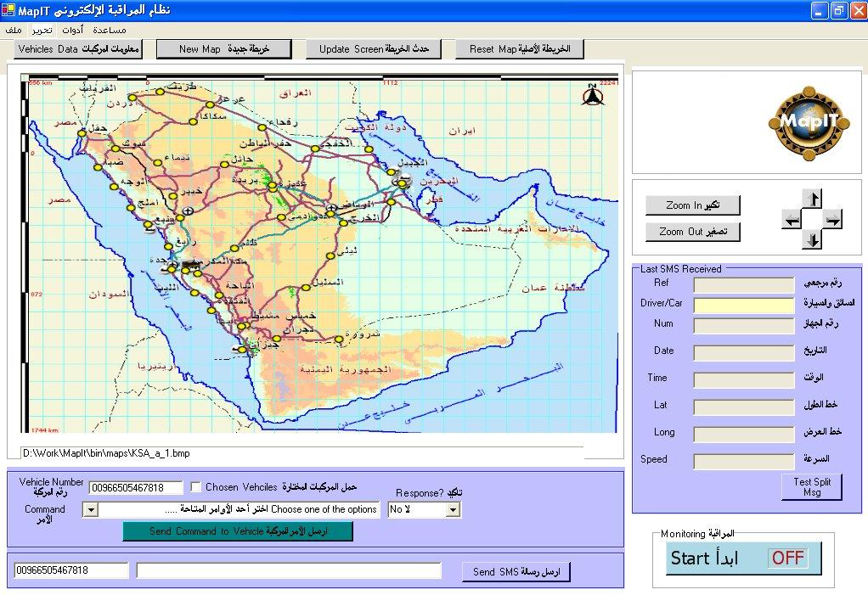868x595 pixels.
Task: Click the north compass icon on map
Action: click(592, 95)
